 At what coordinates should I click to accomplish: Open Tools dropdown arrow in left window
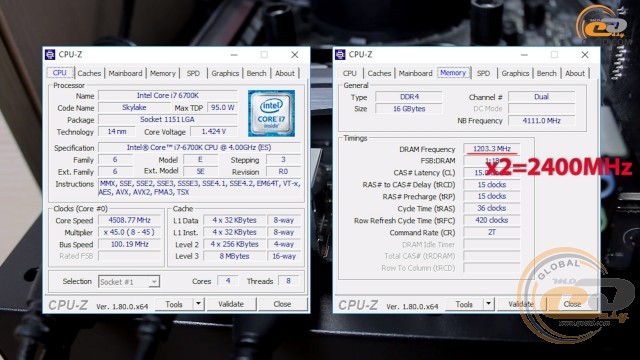(198, 304)
